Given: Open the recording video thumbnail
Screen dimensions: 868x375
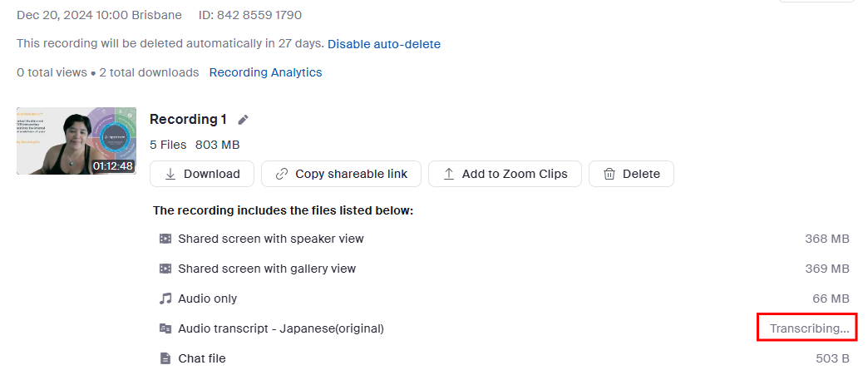Looking at the screenshot, I should 76,141.
